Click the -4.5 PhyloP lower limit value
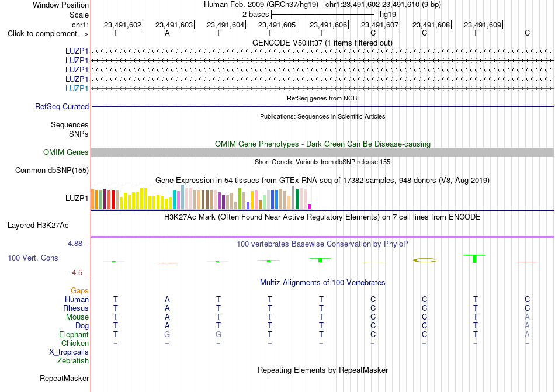Image resolution: width=555 pixels, height=392 pixels. pyautogui.click(x=76, y=272)
